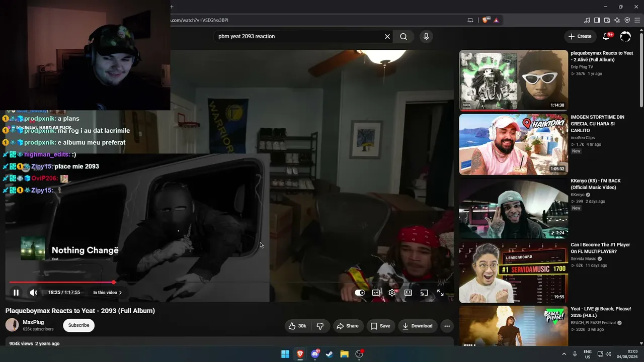Click the video title 'Plaqueboymax Reacts to Yeat - 2093'
The width and height of the screenshot is (644, 362).
pyautogui.click(x=80, y=311)
